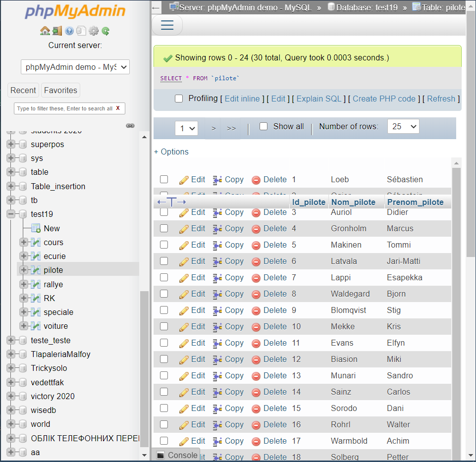Open phpMyAdmin documentation help icon

69,31
